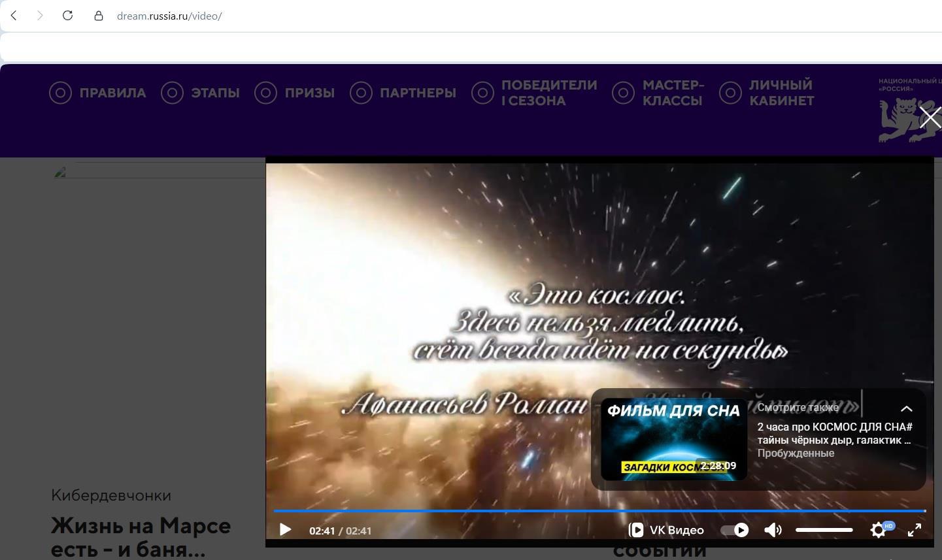Open the ЭТАПЫ menu item
The width and height of the screenshot is (942, 560).
201,93
